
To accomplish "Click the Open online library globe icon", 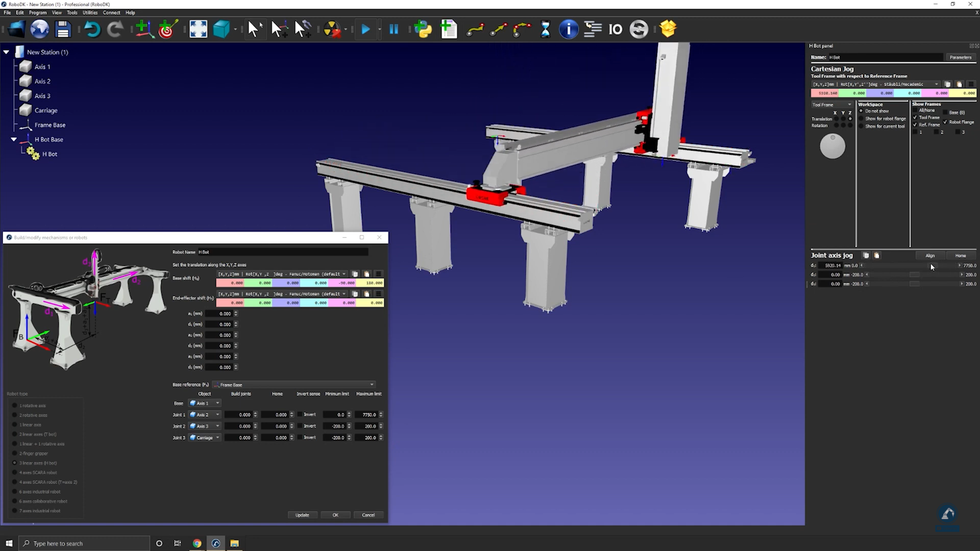I will point(39,30).
